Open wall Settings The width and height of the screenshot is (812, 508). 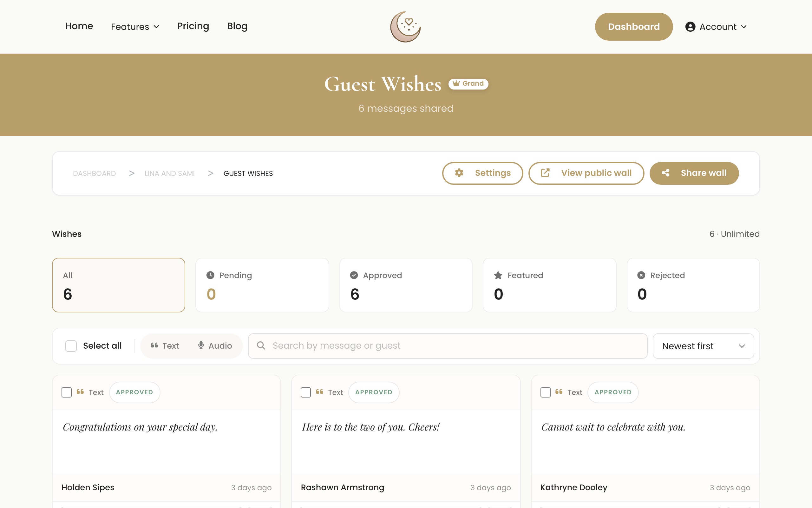click(482, 173)
